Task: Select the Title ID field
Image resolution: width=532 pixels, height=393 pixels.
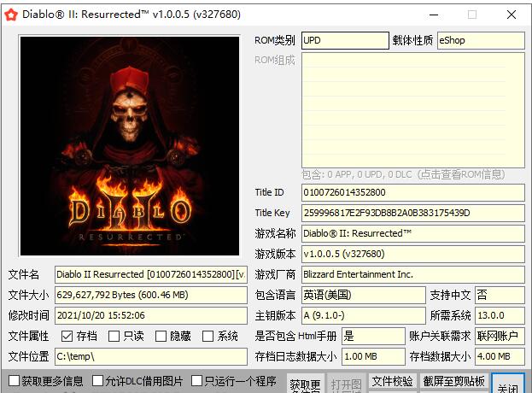Action: click(413, 192)
